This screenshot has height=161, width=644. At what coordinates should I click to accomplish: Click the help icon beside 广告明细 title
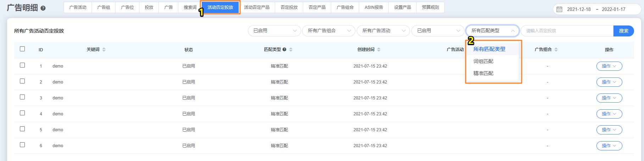[x=43, y=8]
